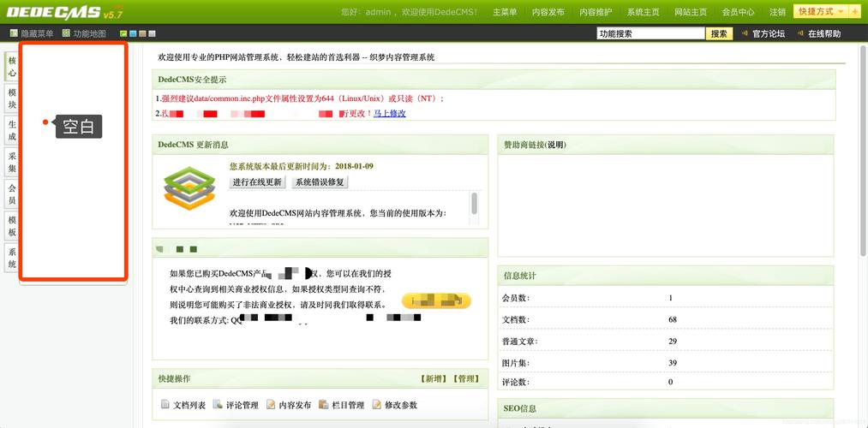Screen dimensions: 868x428
Task: Click the 系统错误修复 button
Action: (320, 182)
